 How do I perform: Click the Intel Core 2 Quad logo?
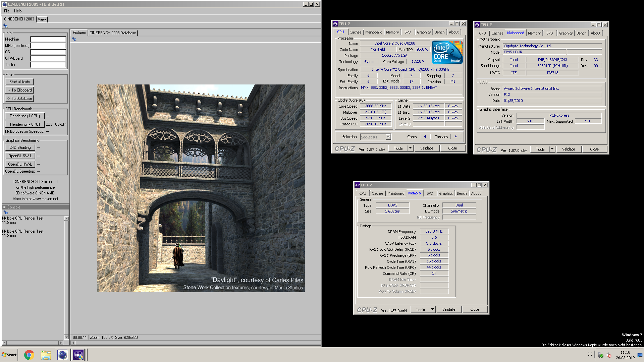point(447,52)
